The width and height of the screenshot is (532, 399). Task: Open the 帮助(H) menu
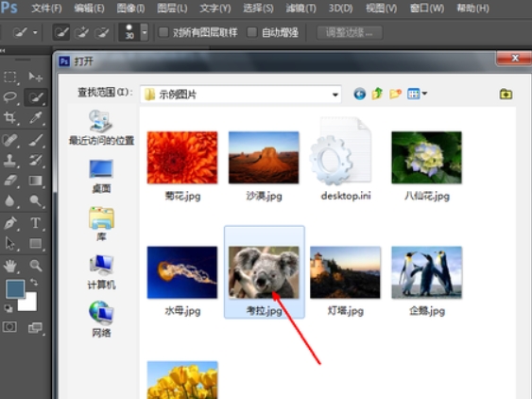click(472, 9)
